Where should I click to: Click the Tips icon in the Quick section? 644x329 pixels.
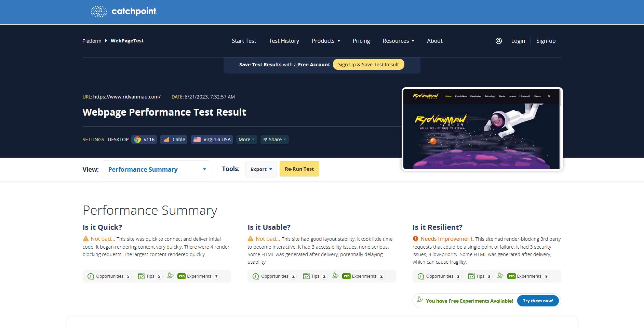141,276
